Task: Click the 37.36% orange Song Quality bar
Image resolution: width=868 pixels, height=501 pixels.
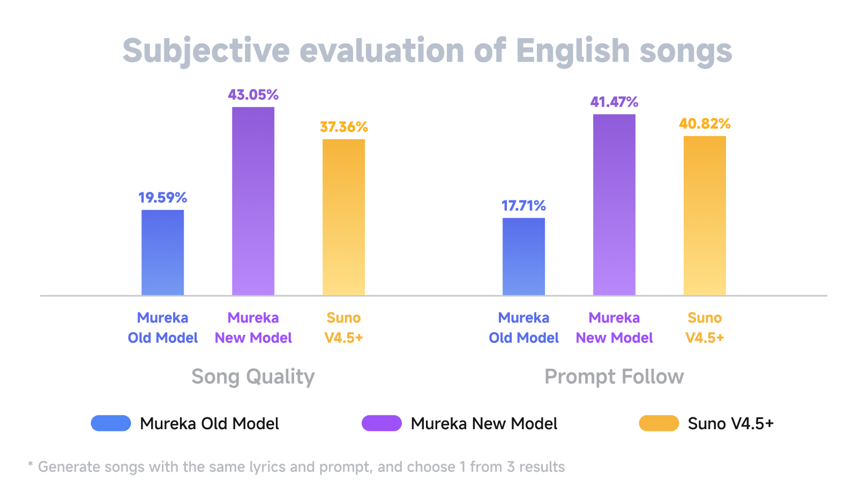Action: [x=343, y=217]
